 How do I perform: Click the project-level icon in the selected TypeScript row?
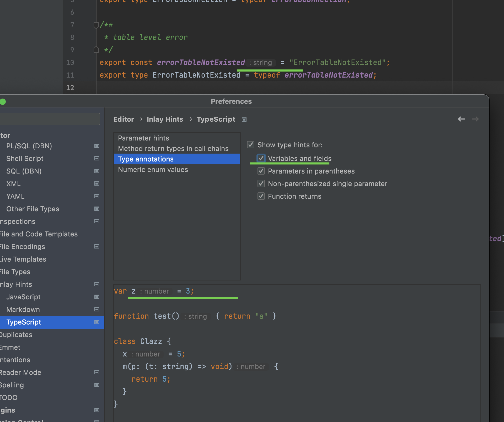click(97, 322)
